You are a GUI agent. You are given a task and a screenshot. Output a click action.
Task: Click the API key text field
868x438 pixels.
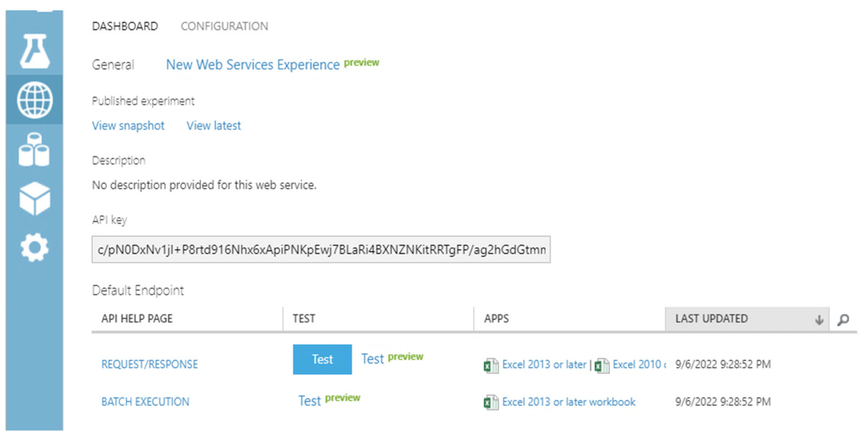coord(321,250)
